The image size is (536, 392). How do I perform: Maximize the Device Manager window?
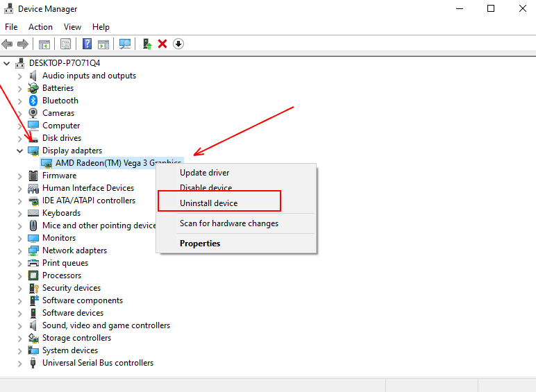491,8
